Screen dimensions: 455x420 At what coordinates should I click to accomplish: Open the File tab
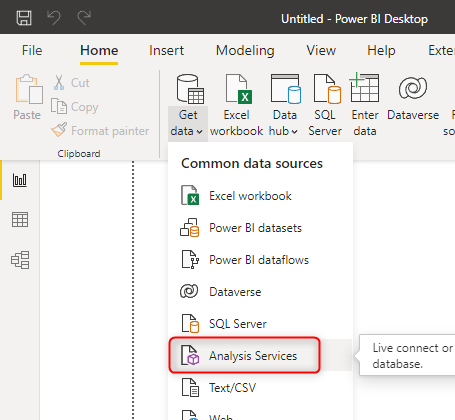[32, 51]
